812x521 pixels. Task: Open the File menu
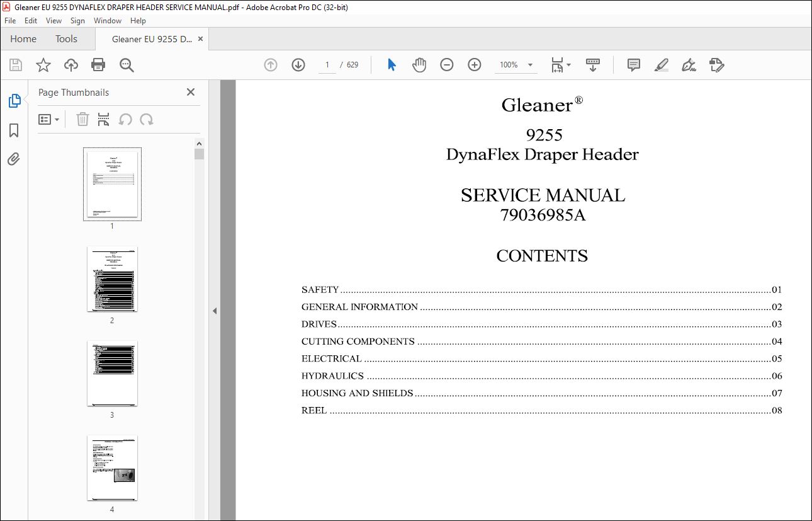10,21
